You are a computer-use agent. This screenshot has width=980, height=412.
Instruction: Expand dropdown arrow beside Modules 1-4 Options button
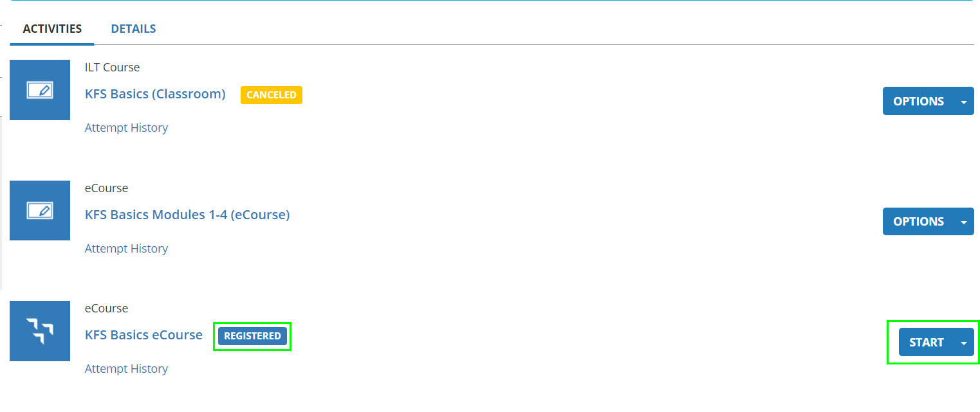click(x=963, y=222)
